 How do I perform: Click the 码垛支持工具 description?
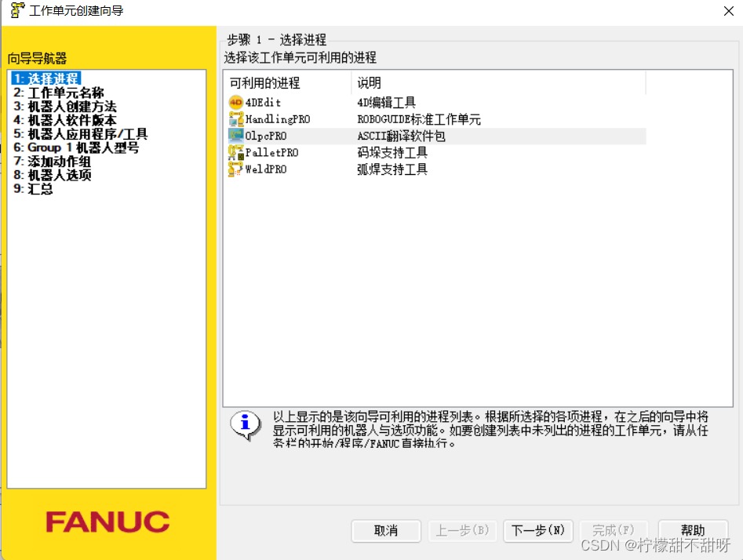click(x=392, y=153)
